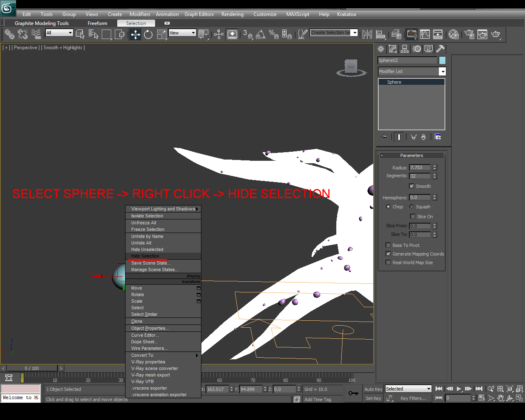Open Render Setup teapot icon
The width and height of the screenshot is (525, 420).
click(469, 34)
